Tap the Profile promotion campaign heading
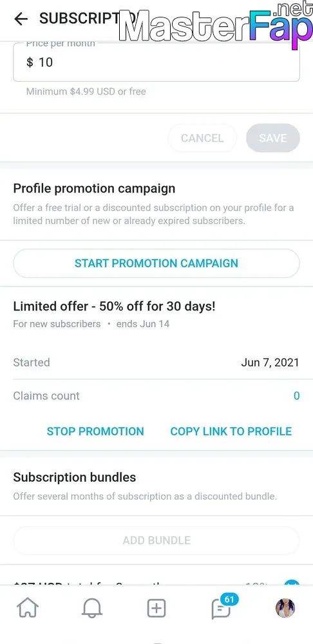The image size is (313, 644). point(94,189)
